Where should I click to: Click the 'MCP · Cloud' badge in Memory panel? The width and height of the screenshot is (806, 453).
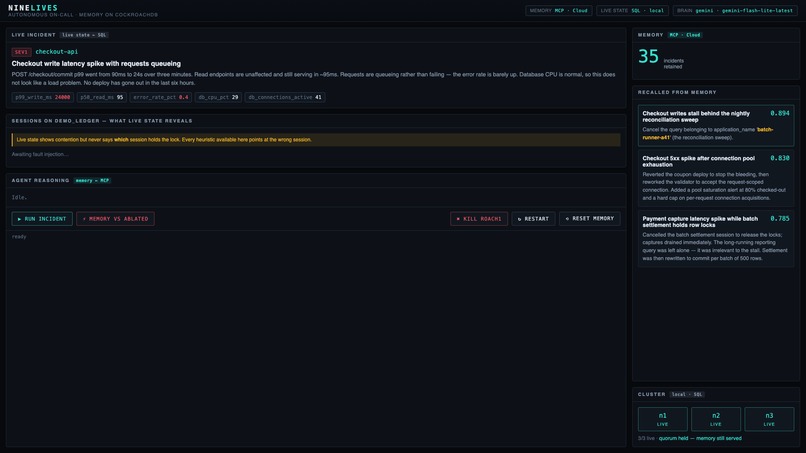click(x=685, y=35)
